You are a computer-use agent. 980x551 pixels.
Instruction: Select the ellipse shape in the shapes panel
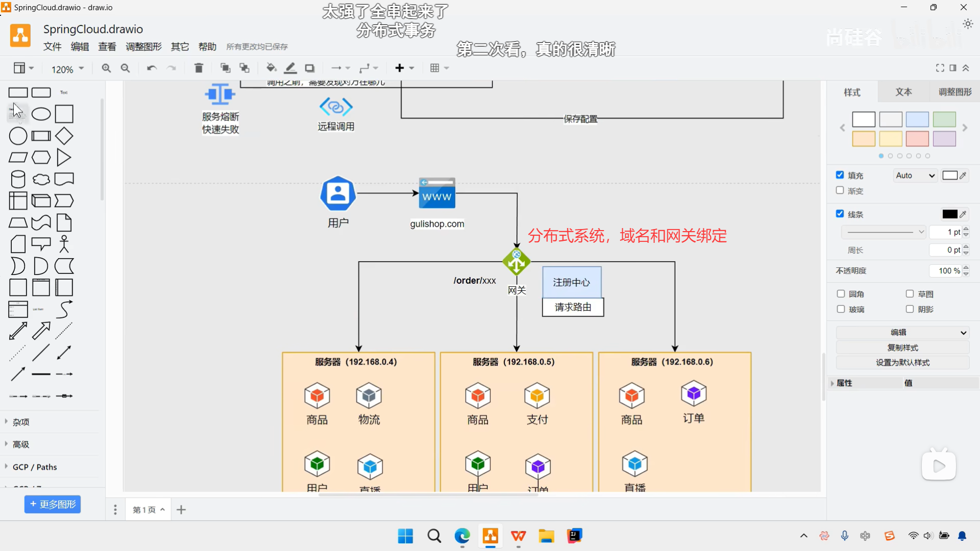tap(41, 114)
